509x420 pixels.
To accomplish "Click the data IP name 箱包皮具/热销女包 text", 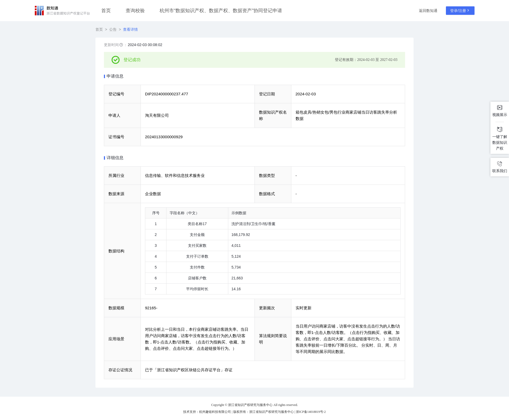I will click(346, 115).
